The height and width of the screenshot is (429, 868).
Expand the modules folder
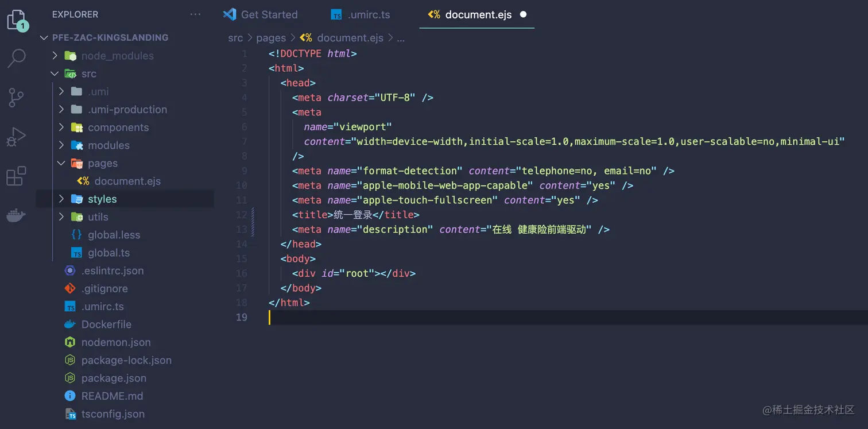[x=61, y=145]
